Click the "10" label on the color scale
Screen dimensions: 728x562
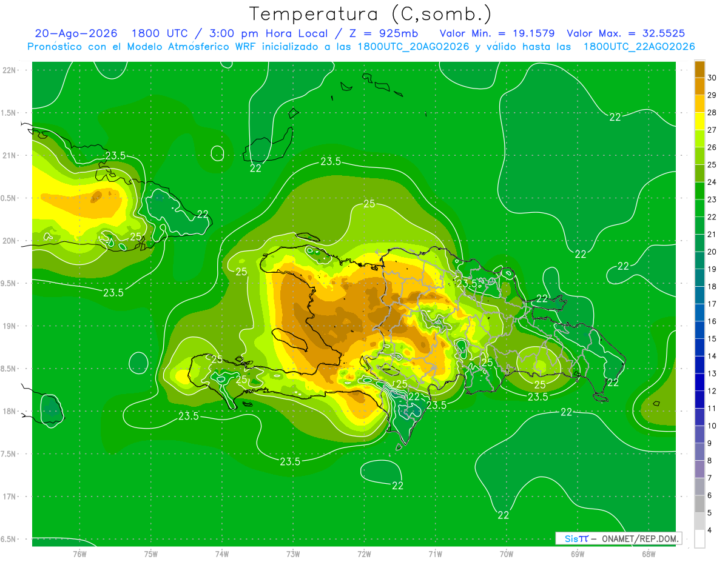(x=712, y=426)
